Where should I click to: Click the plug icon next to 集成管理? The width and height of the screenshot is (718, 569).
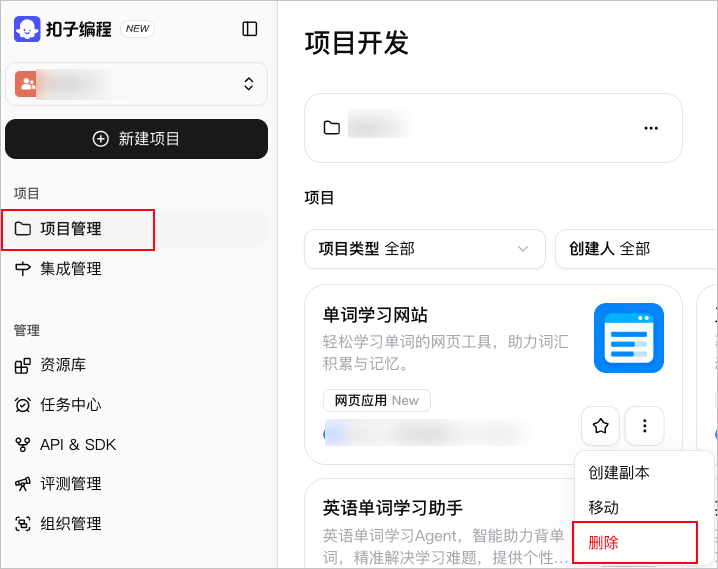tap(22, 269)
